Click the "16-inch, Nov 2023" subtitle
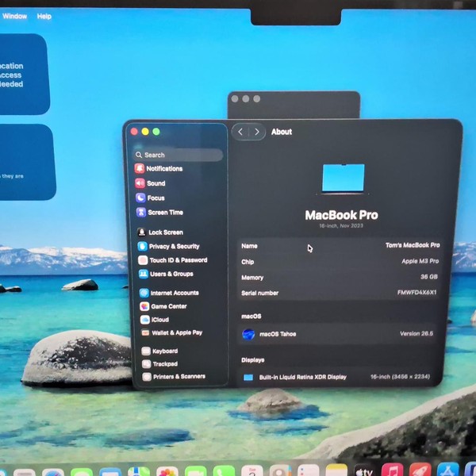Image resolution: width=476 pixels, height=476 pixels. click(x=341, y=225)
